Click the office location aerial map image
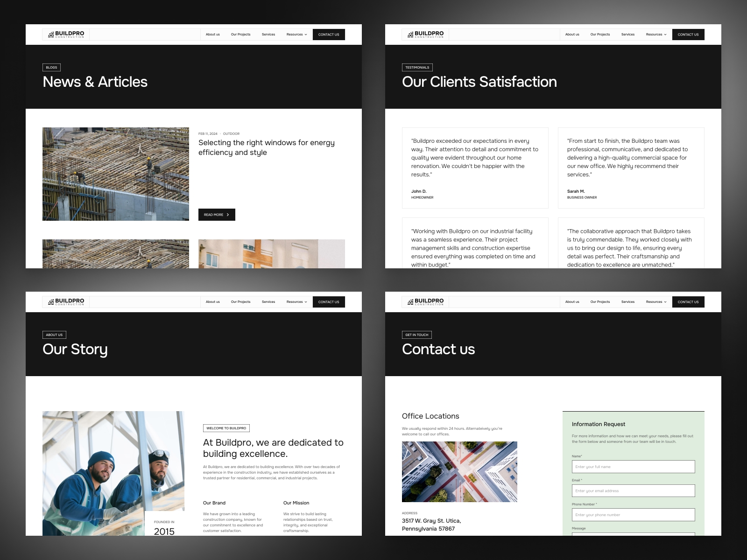747x560 pixels. click(459, 471)
